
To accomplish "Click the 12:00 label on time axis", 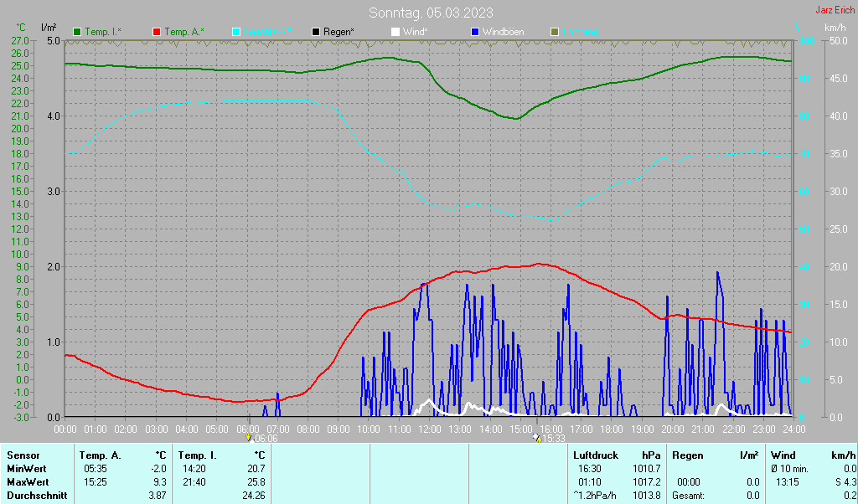I will pos(430,429).
